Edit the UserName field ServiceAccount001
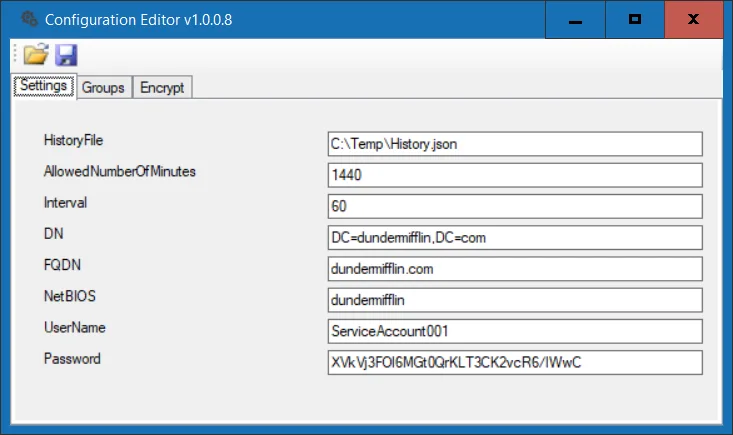The image size is (733, 435). 515,331
